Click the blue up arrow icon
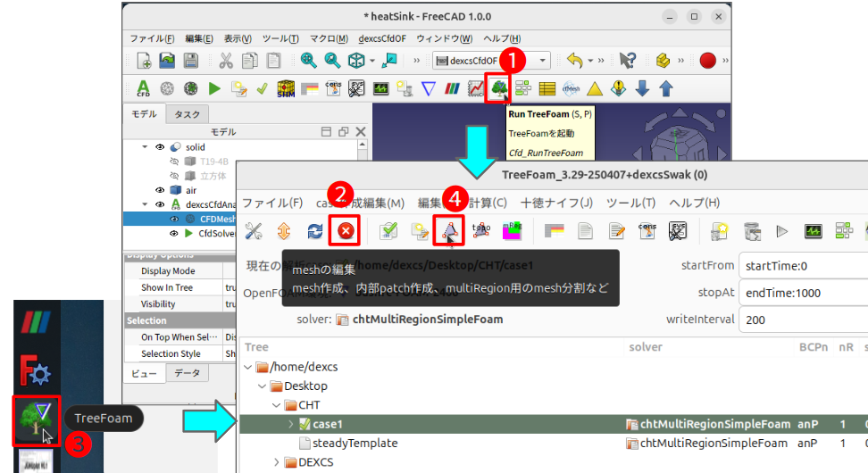The image size is (868, 473). point(666,88)
